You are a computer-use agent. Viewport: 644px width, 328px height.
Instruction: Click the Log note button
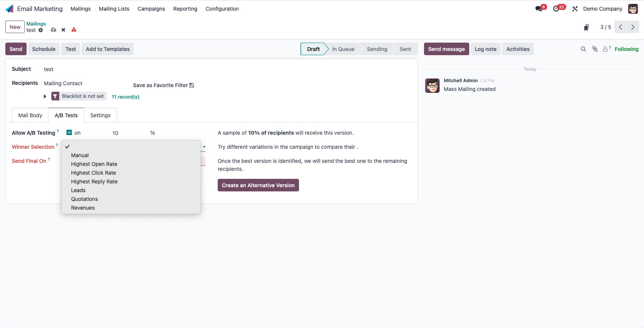pos(486,49)
